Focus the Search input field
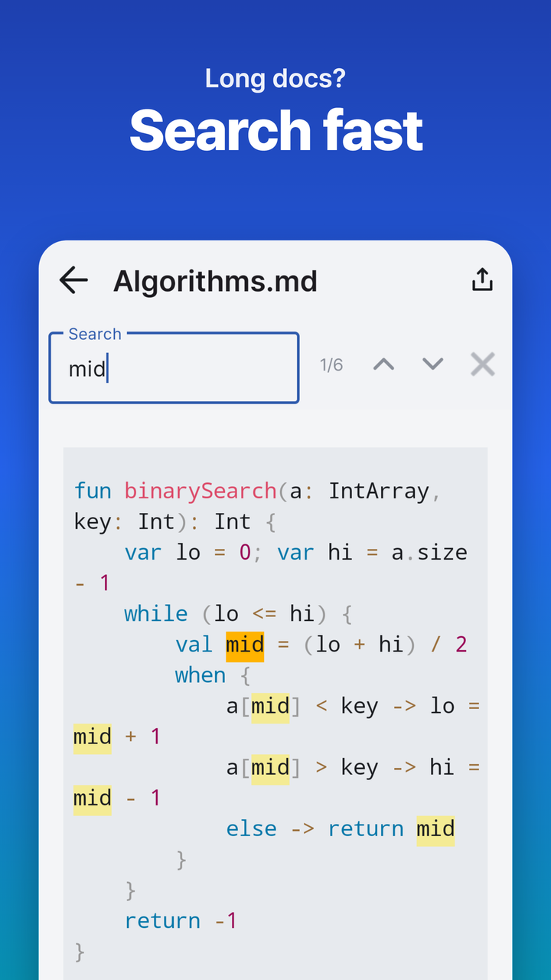Screen dimensions: 551x980 point(174,367)
